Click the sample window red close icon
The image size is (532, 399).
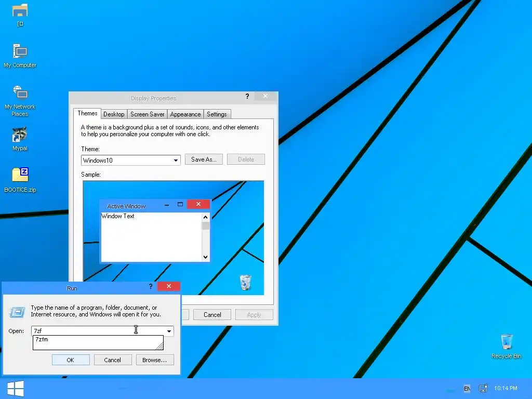click(x=198, y=204)
